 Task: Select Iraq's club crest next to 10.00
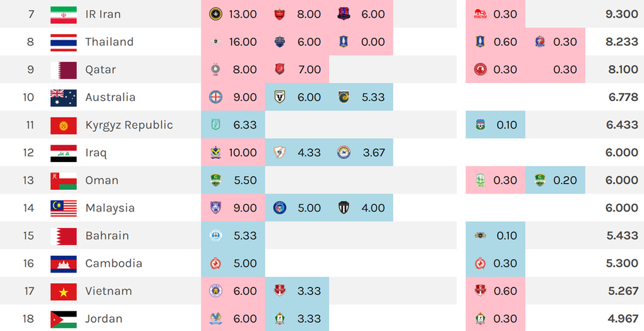216,153
